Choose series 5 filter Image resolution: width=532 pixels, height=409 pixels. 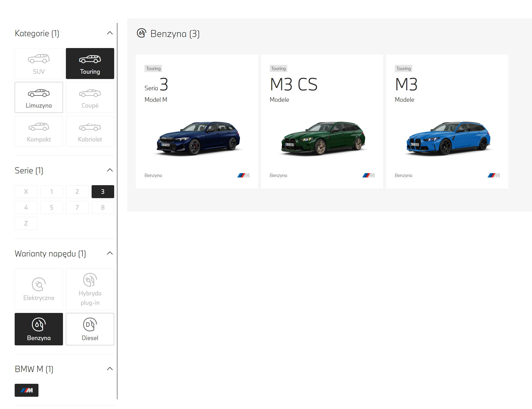[52, 207]
